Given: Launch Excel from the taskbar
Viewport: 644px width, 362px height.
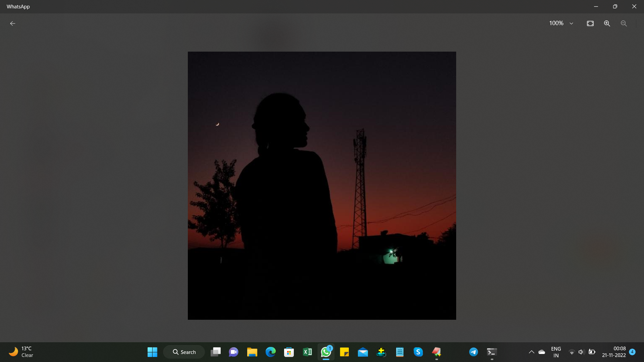Looking at the screenshot, I should (308, 352).
